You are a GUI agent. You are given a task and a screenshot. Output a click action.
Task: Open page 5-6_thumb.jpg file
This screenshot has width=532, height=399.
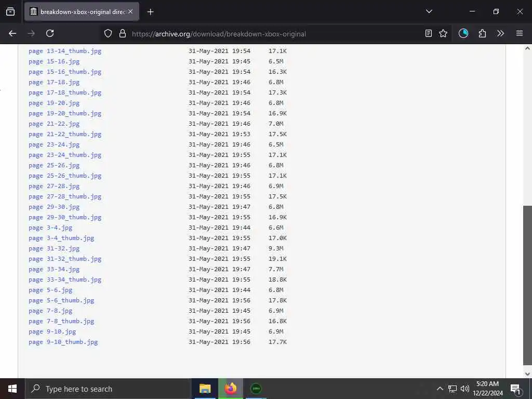[x=61, y=301]
